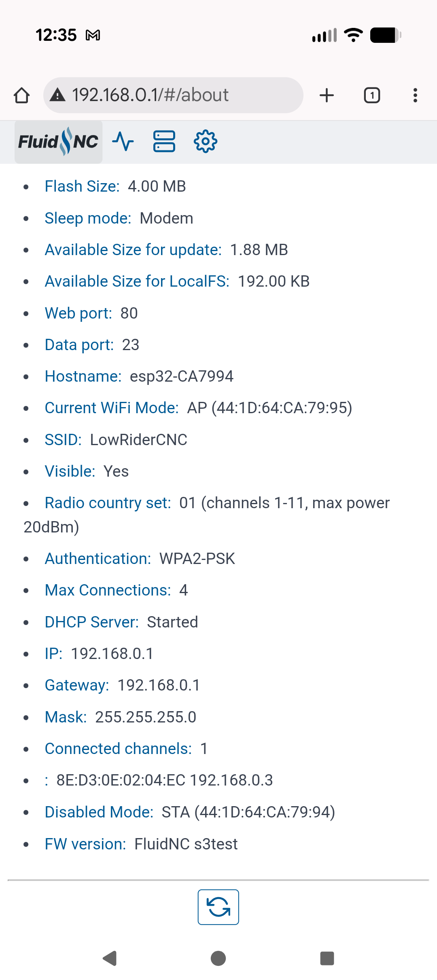
Task: Open a new browser tab with plus
Action: [327, 95]
